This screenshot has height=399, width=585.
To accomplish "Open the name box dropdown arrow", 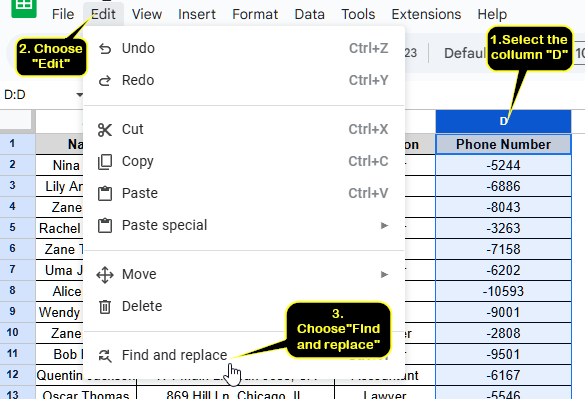I will pos(79,95).
